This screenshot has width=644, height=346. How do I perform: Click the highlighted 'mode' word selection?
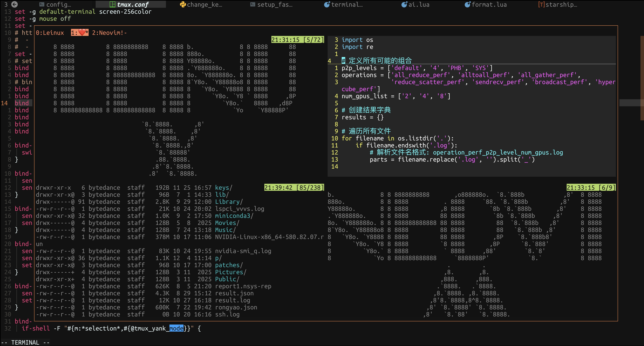(x=176, y=328)
